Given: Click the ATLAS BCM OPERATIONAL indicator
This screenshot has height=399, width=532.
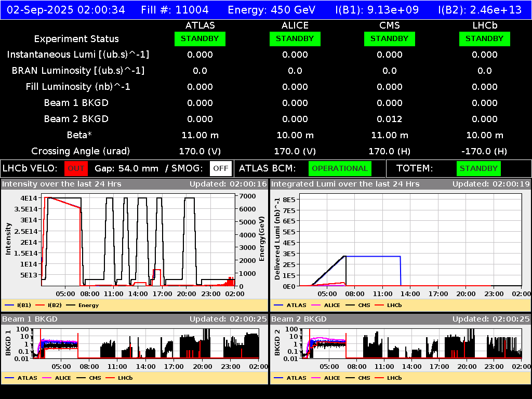Looking at the screenshot, I should click(x=340, y=169).
